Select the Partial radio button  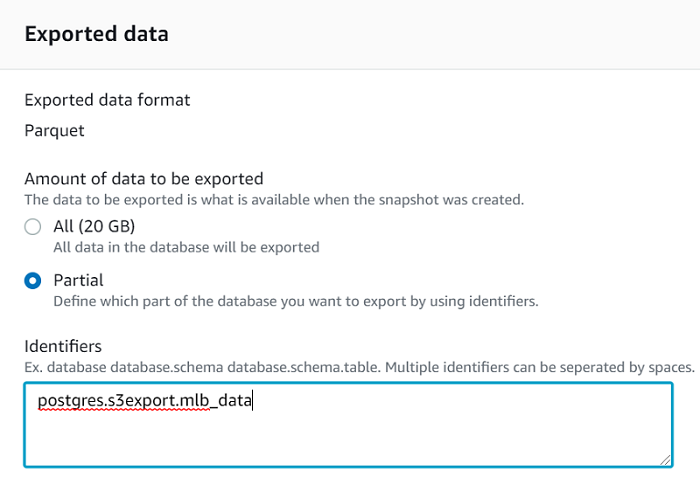click(33, 281)
